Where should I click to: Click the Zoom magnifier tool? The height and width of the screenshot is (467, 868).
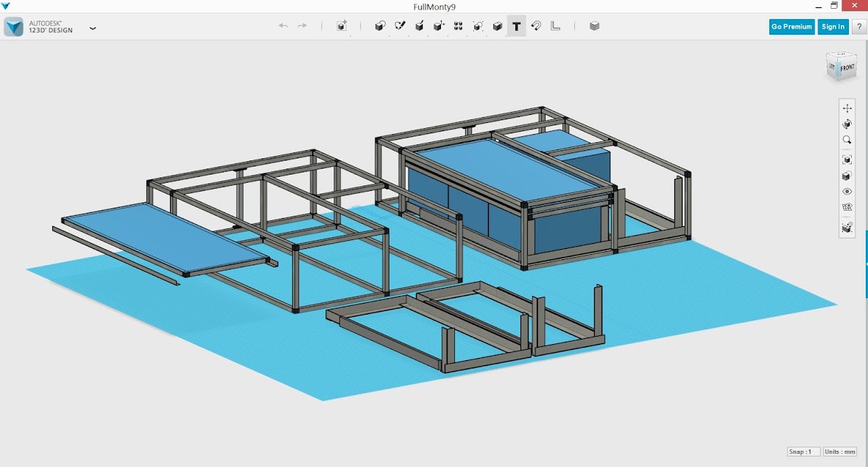pyautogui.click(x=847, y=140)
